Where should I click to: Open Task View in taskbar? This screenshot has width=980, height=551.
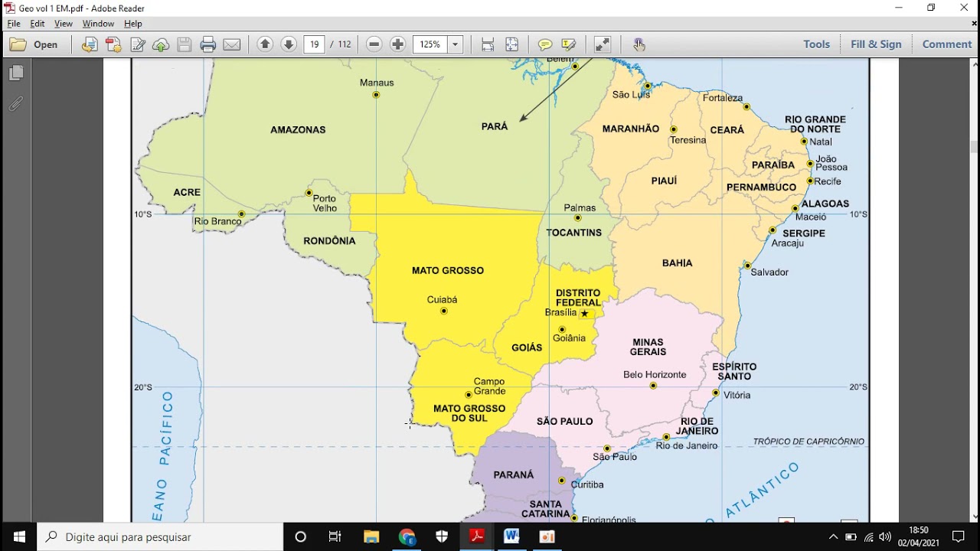coord(335,536)
